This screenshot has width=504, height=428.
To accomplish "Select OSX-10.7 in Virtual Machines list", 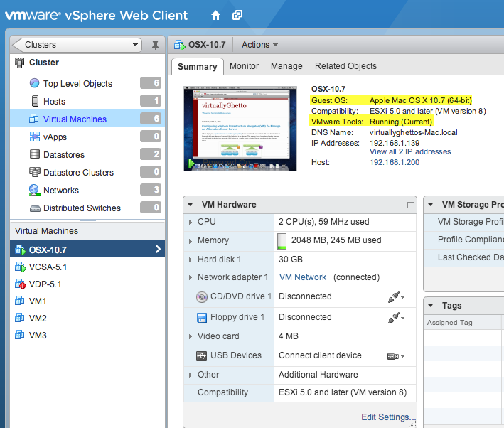I will point(87,249).
